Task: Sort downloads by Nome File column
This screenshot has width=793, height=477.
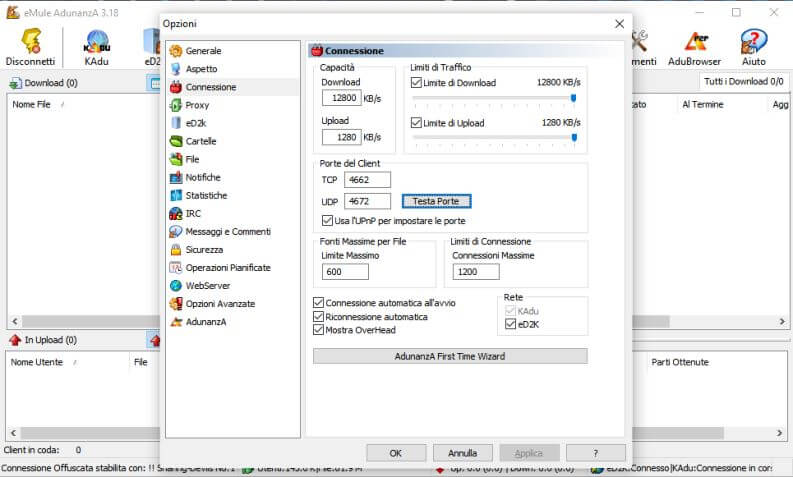Action: coord(31,104)
